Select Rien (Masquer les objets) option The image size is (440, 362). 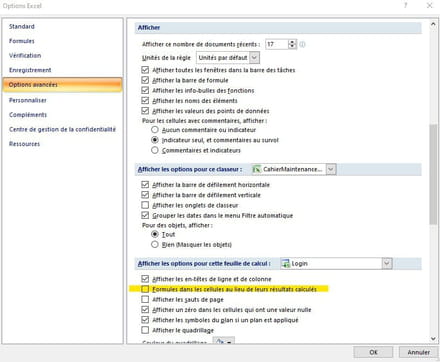(155, 245)
